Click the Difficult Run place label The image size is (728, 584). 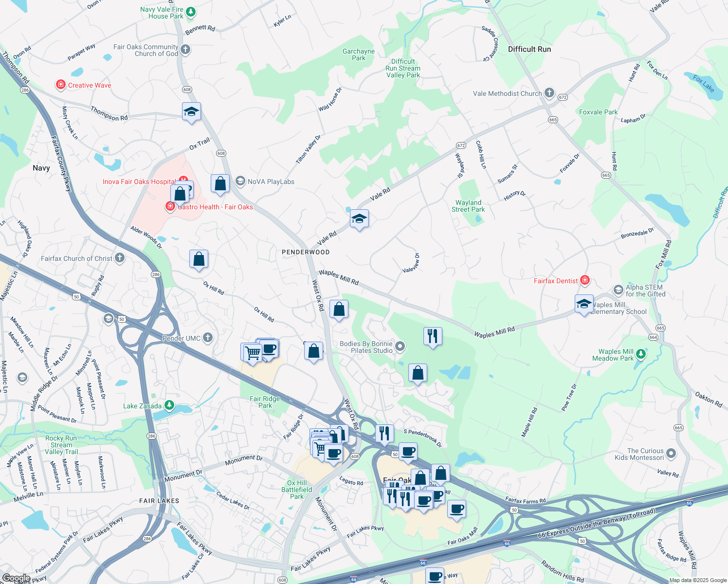pos(529,49)
